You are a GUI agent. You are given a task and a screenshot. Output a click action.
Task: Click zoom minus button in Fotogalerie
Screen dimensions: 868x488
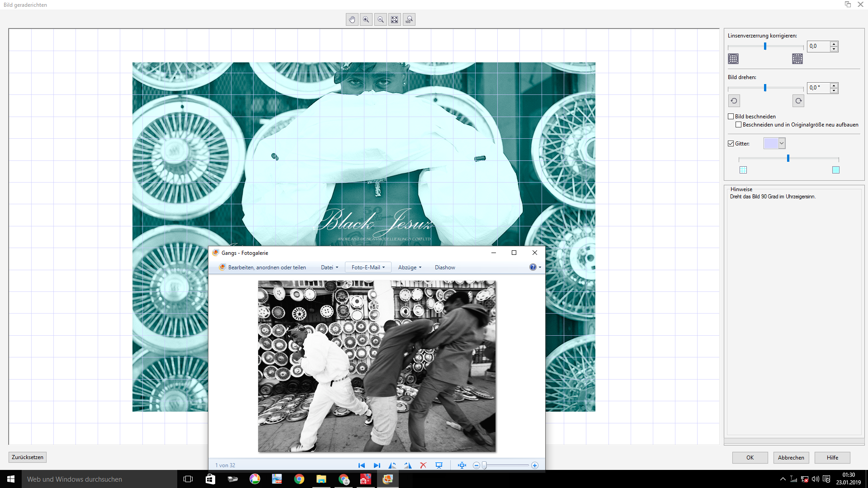[476, 465]
